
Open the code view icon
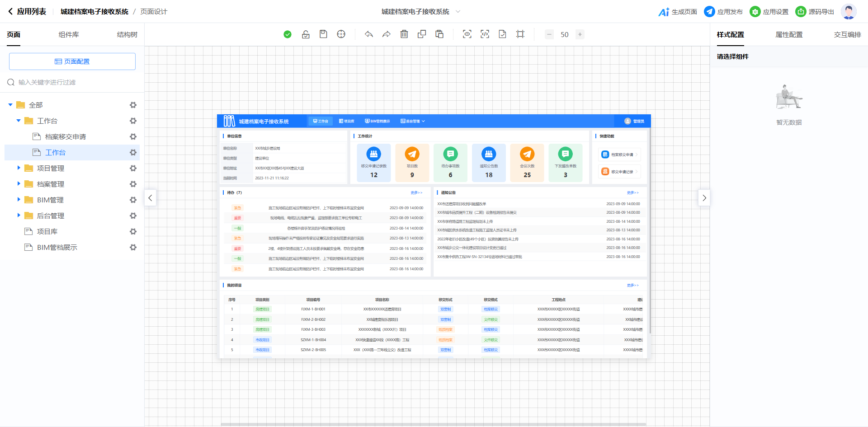click(485, 34)
